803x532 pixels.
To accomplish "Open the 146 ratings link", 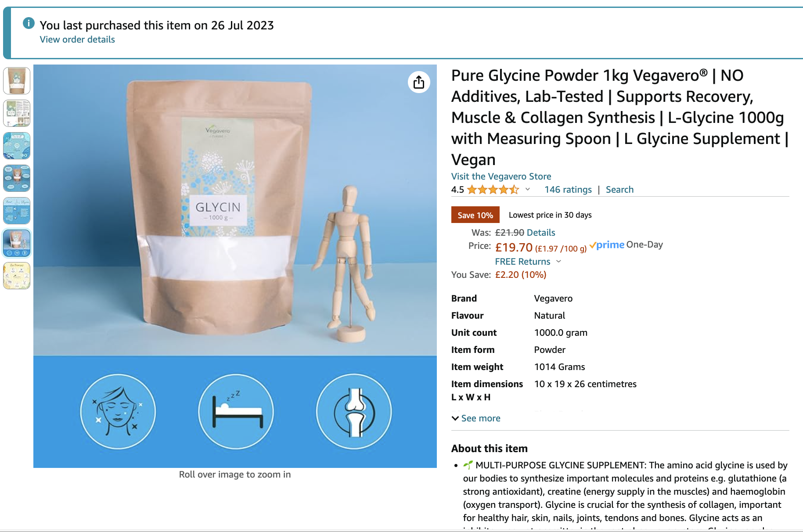I will [x=568, y=190].
